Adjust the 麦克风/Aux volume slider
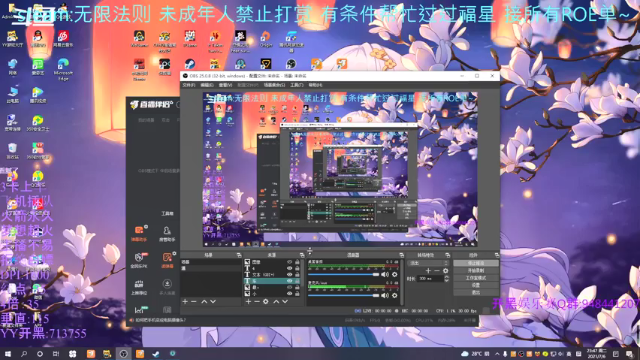 [343, 295]
